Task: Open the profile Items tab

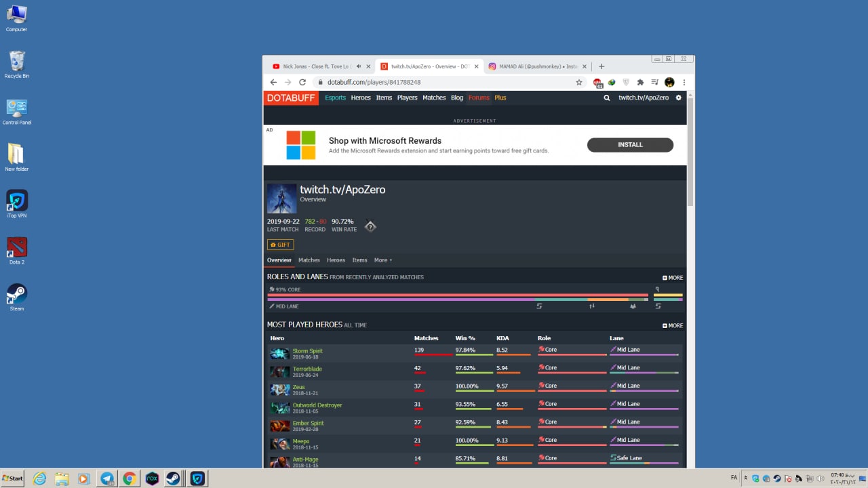Action: coord(359,260)
